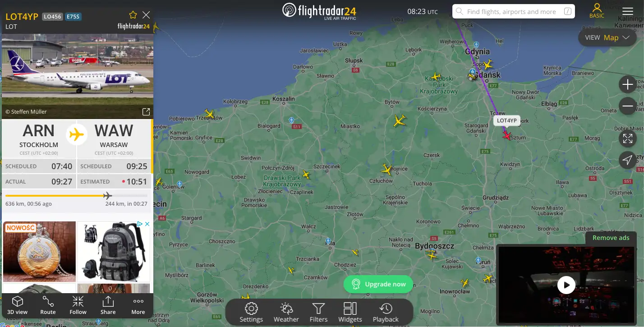Follow the selected aircraft
The height and width of the screenshot is (327, 644).
(x=78, y=305)
